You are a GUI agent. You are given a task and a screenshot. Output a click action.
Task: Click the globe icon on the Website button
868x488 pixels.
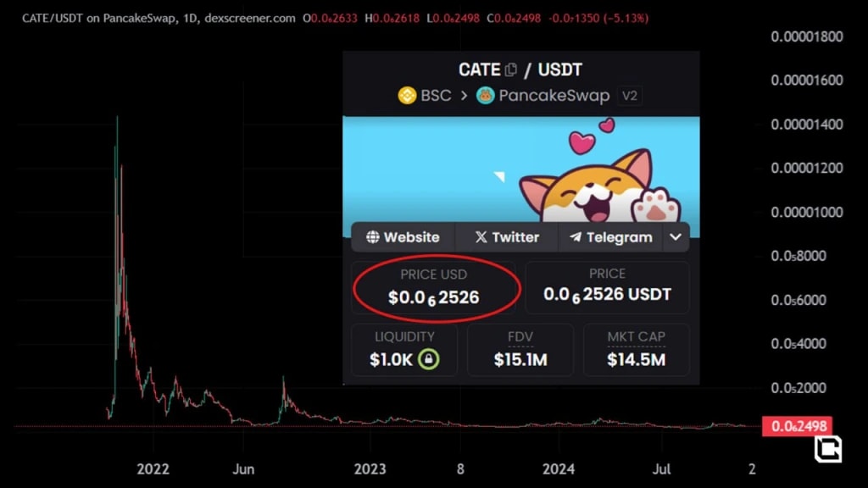click(373, 237)
